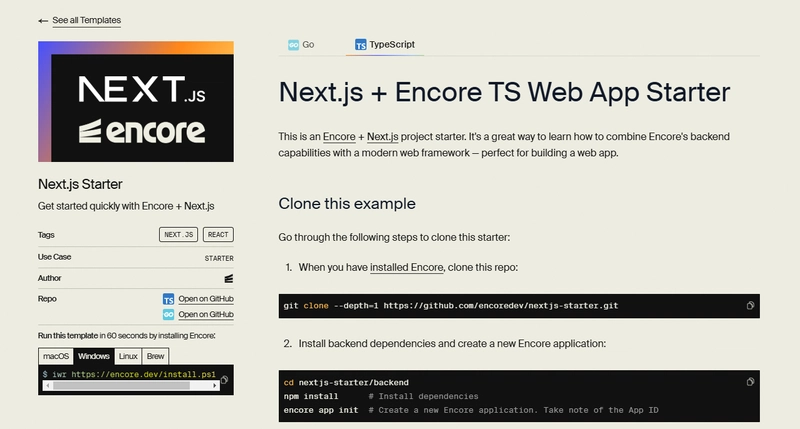The image size is (800, 429).
Task: Open Go repo on GitHub link
Action: click(x=206, y=315)
